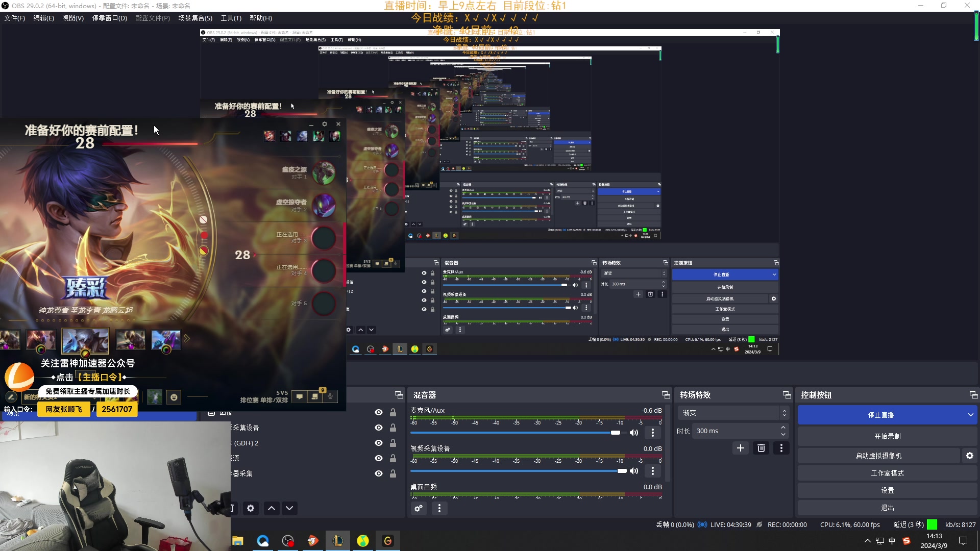
Task: Add a new scene transition with plus
Action: pyautogui.click(x=741, y=448)
